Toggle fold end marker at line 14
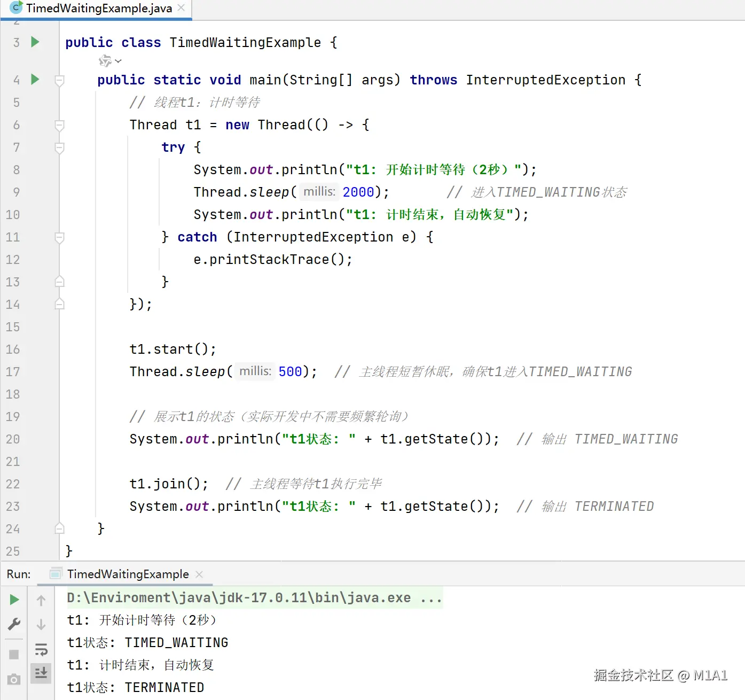This screenshot has height=700, width=745. point(60,304)
